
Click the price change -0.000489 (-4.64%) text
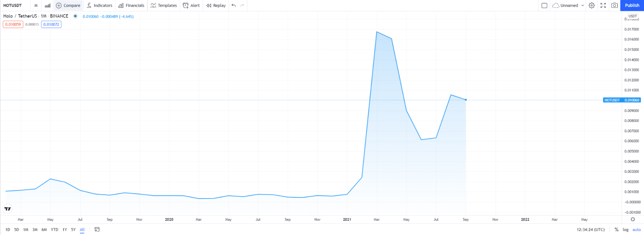click(x=117, y=16)
